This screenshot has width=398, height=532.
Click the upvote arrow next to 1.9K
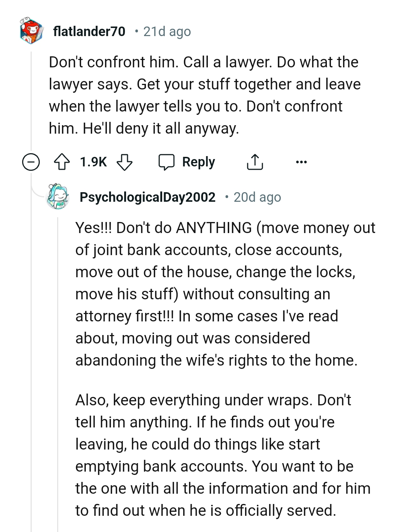tap(62, 162)
